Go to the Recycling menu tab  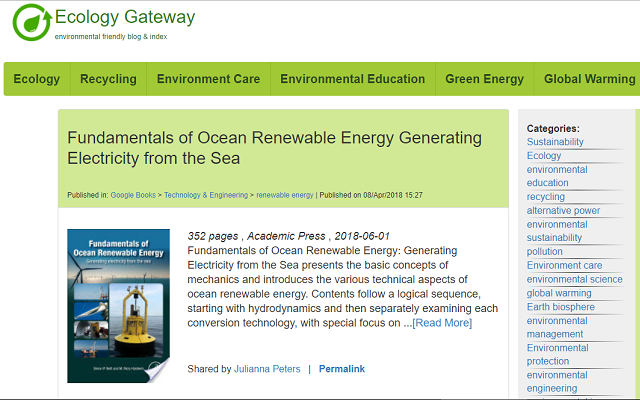(x=108, y=79)
